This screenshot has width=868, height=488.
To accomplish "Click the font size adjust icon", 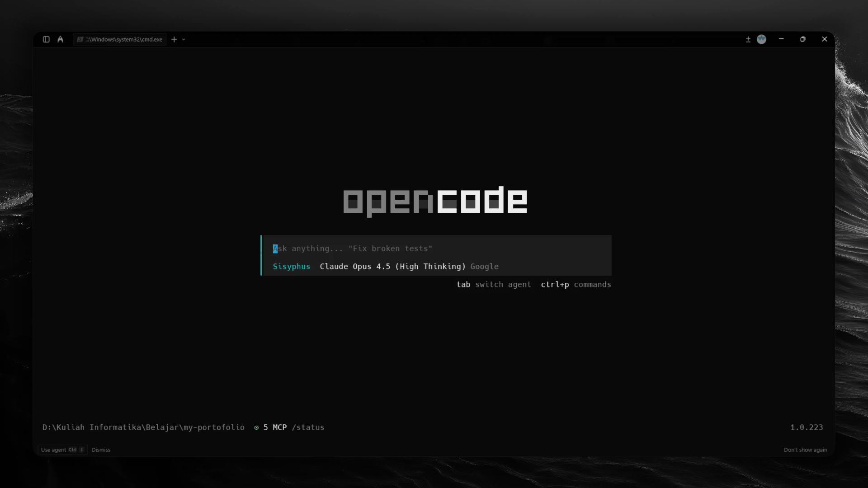I will (748, 39).
